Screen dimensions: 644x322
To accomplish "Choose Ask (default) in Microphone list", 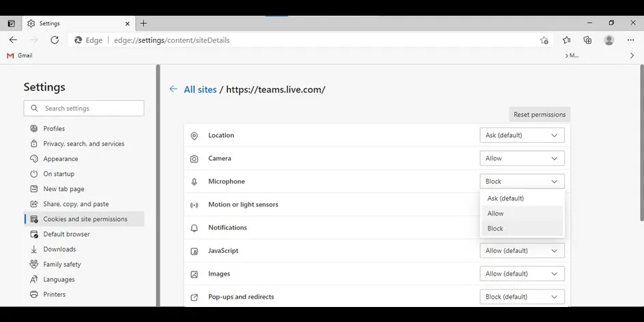I will tap(522, 199).
